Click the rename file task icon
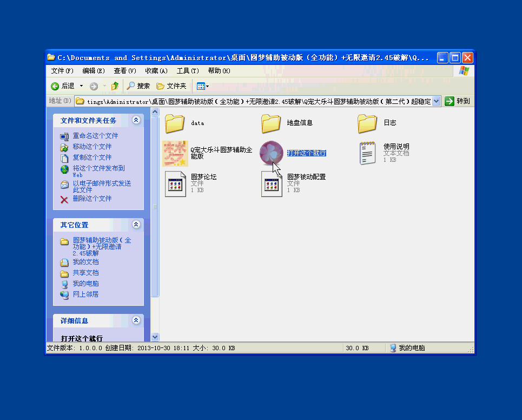 (x=64, y=136)
